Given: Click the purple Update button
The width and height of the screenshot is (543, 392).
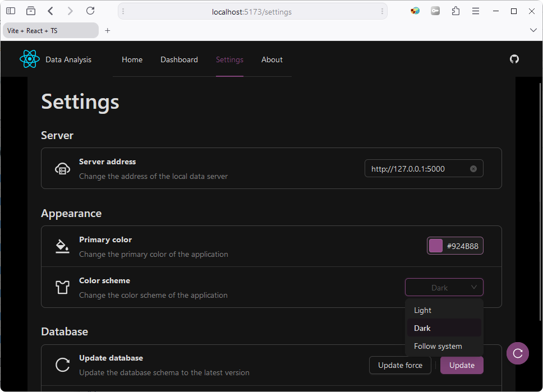Looking at the screenshot, I should (462, 365).
